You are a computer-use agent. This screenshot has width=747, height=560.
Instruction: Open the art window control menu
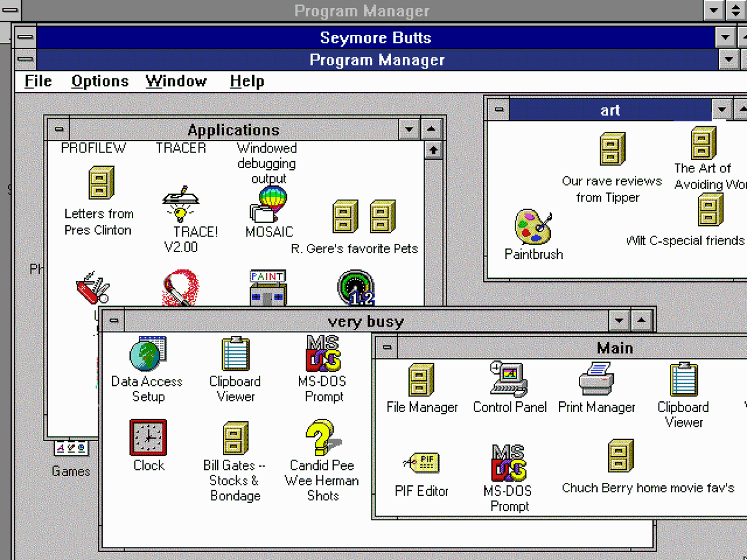click(x=499, y=110)
